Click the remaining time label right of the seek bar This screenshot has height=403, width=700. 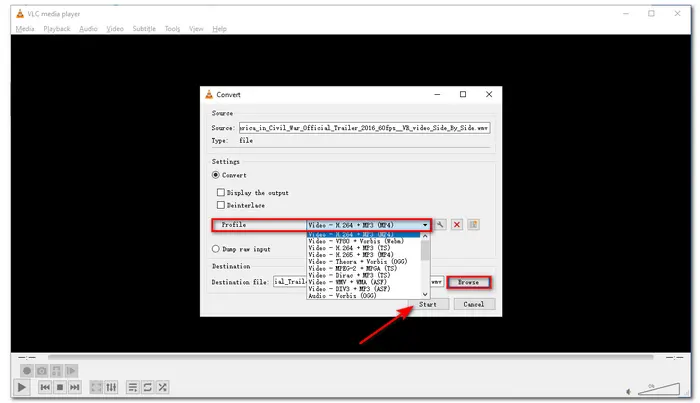click(x=674, y=357)
